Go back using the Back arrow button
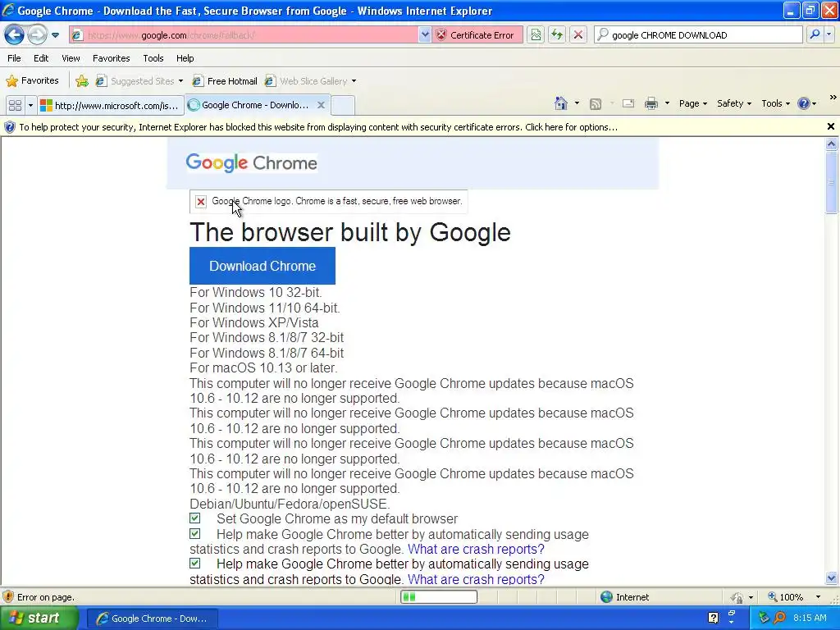The image size is (840, 630). [x=15, y=35]
